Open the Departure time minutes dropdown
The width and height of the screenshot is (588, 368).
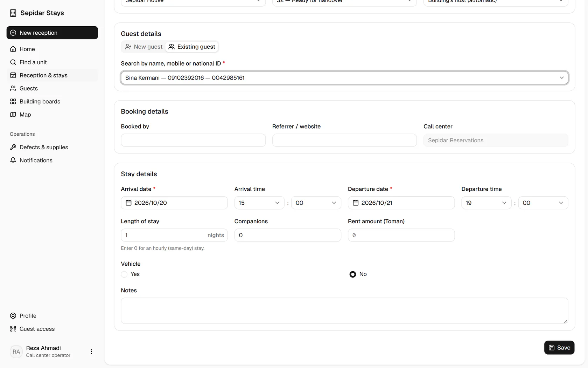tap(543, 203)
